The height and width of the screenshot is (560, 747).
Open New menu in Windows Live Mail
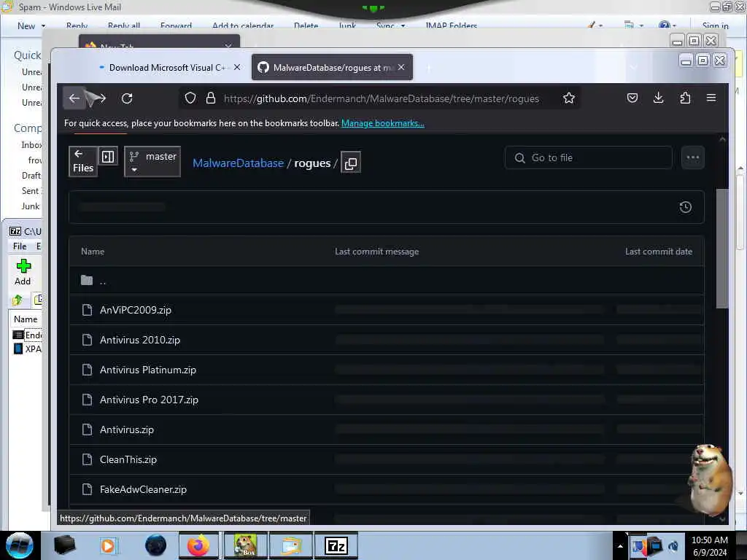[x=31, y=26]
